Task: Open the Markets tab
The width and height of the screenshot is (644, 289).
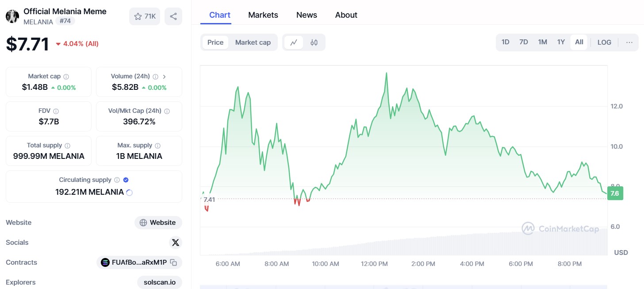Action: pos(263,15)
